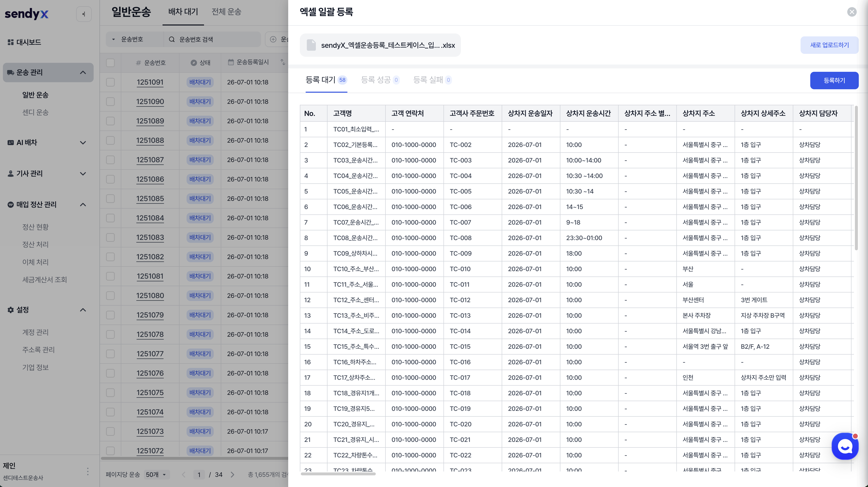Collapse the sidebar with the arrow button
The height and width of the screenshot is (487, 868).
(83, 14)
